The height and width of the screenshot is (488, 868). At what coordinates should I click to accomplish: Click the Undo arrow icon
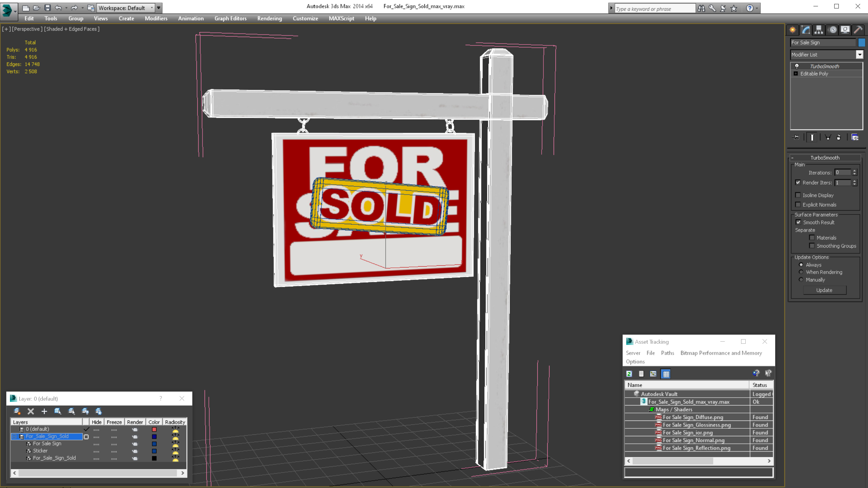58,8
